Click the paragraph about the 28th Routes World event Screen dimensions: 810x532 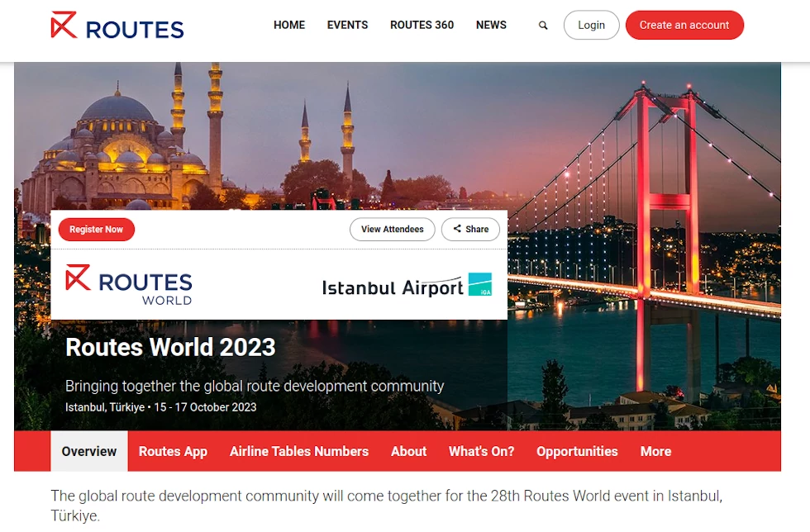pyautogui.click(x=387, y=506)
